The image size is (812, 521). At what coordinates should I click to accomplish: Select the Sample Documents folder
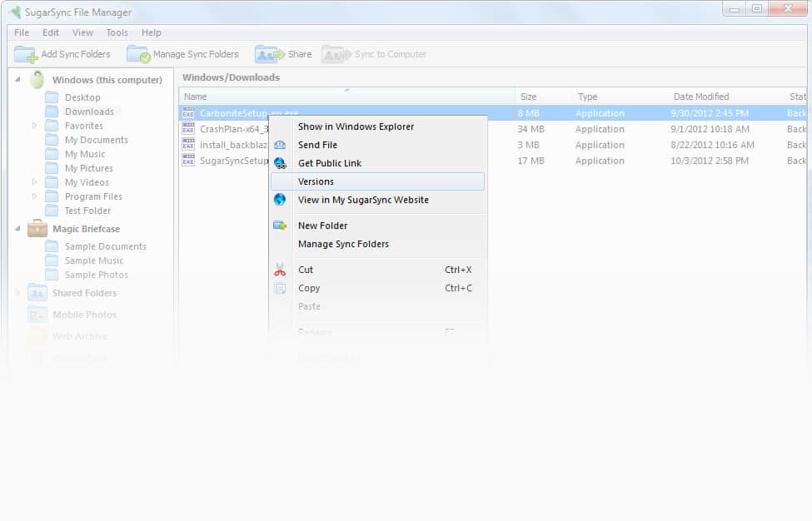[x=105, y=246]
